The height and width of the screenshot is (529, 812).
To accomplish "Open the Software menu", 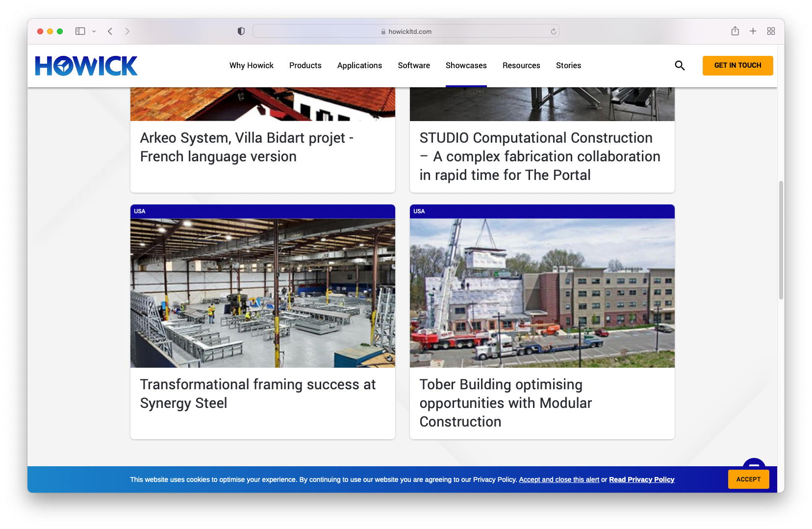I will click(x=414, y=65).
